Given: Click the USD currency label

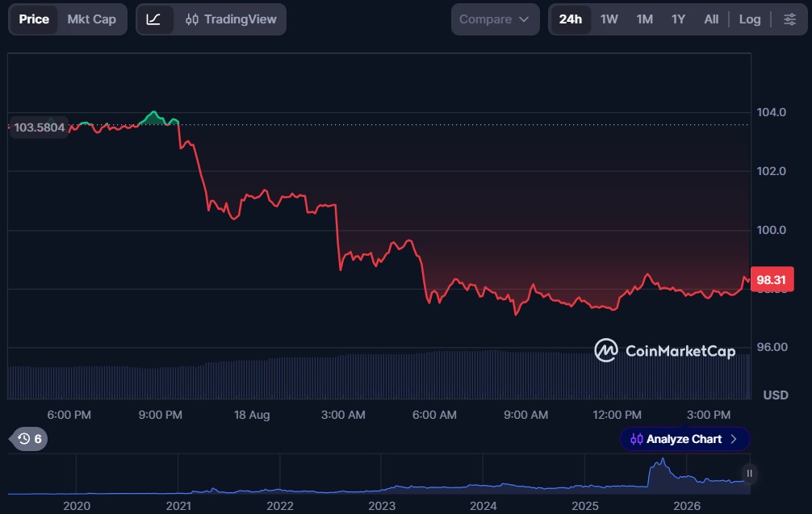Looking at the screenshot, I should tap(775, 395).
